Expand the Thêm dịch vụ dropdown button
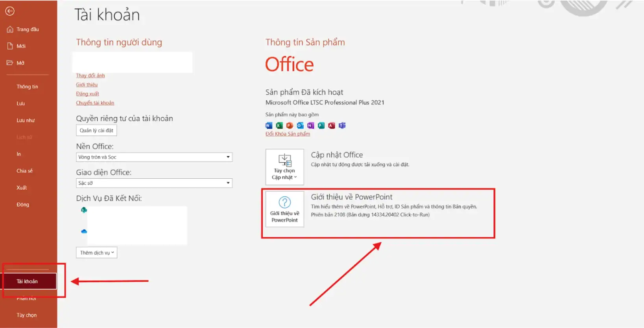Image resolution: width=644 pixels, height=328 pixels. (96, 253)
